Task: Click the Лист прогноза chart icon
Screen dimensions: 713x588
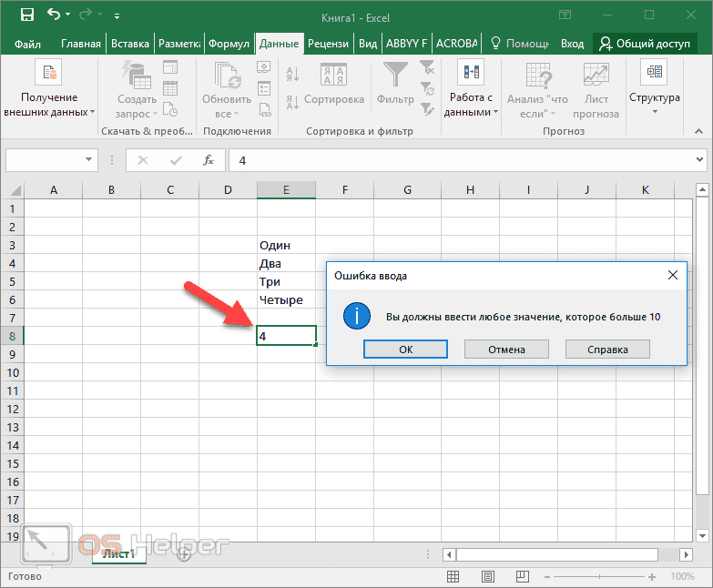Action: coord(596,74)
